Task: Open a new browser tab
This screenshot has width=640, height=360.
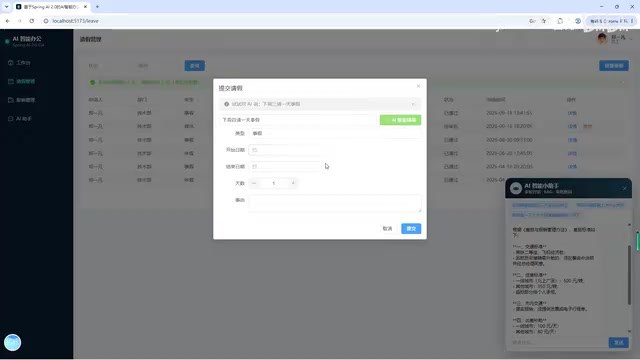Action: [x=97, y=7]
